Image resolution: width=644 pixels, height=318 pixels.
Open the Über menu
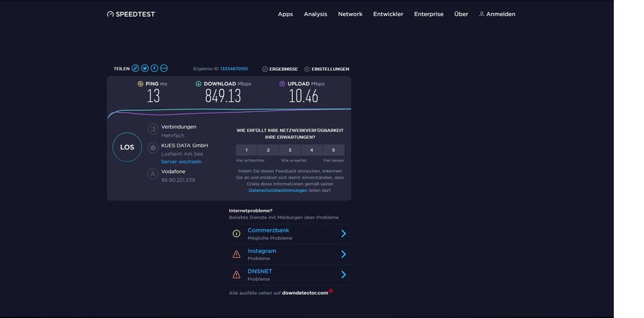pyautogui.click(x=461, y=14)
